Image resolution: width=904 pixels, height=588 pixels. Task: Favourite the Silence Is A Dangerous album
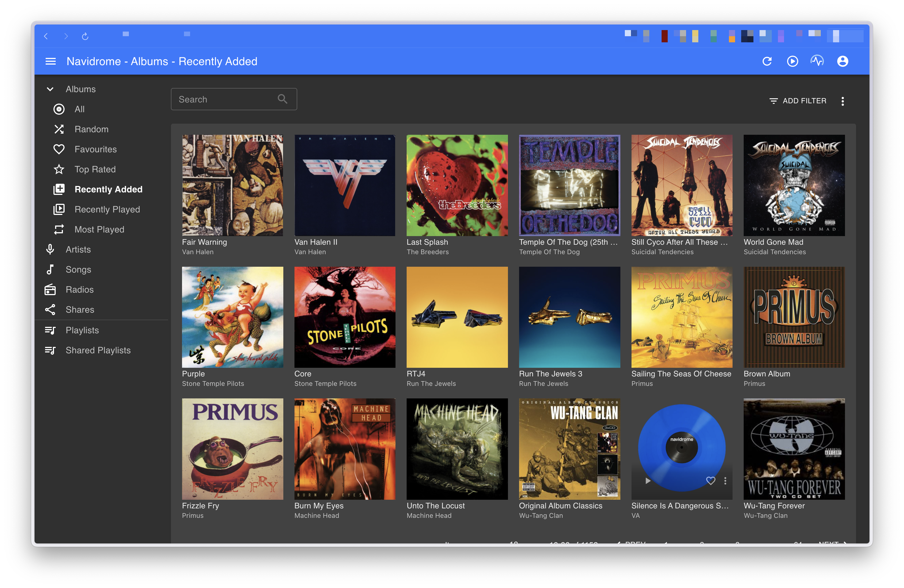pyautogui.click(x=710, y=481)
